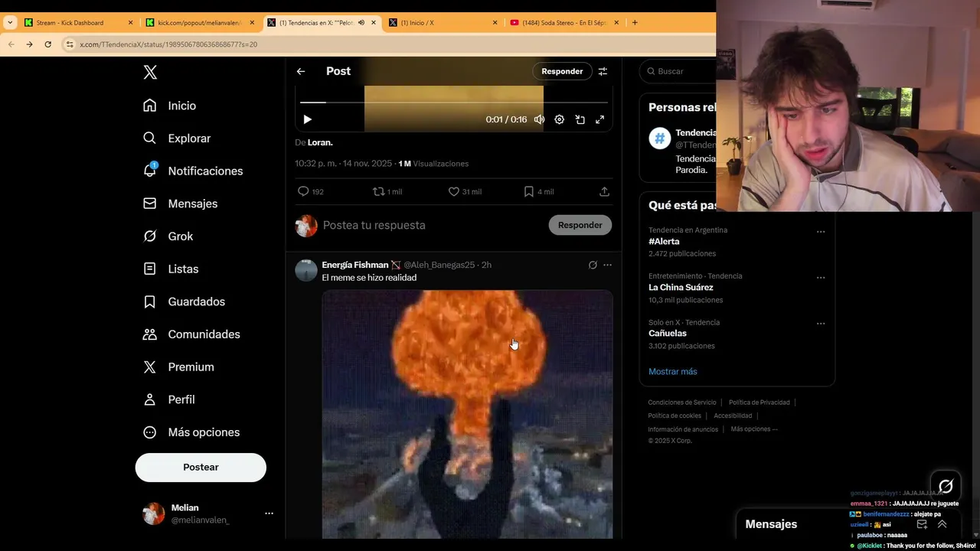Image resolution: width=980 pixels, height=551 pixels.
Task: Compose new message icon in Mensajes drawer
Action: (x=922, y=524)
